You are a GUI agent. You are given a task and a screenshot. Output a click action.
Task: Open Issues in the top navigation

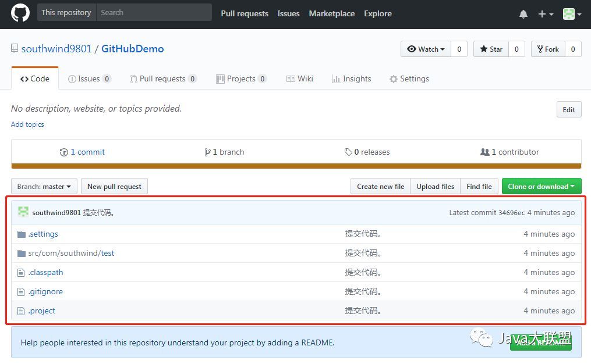[x=288, y=13]
